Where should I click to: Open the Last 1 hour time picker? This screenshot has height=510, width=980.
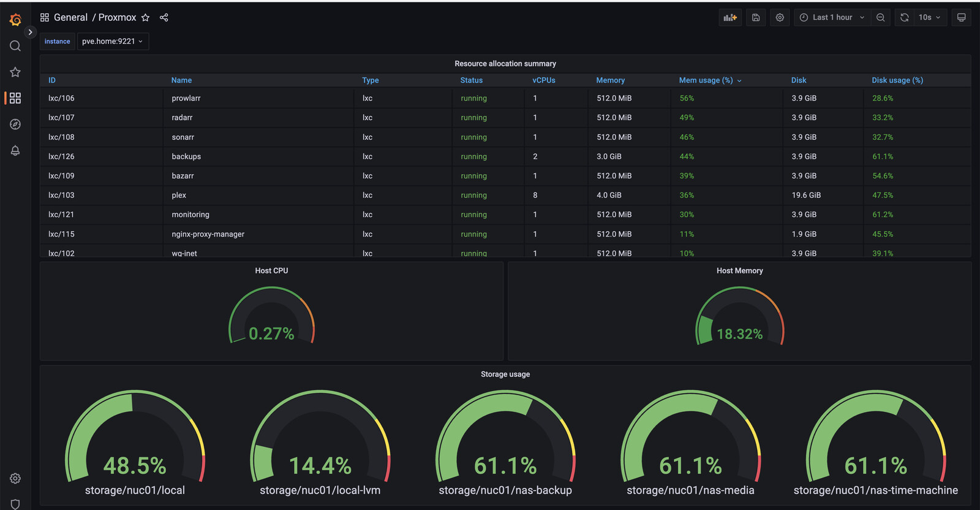pyautogui.click(x=832, y=17)
